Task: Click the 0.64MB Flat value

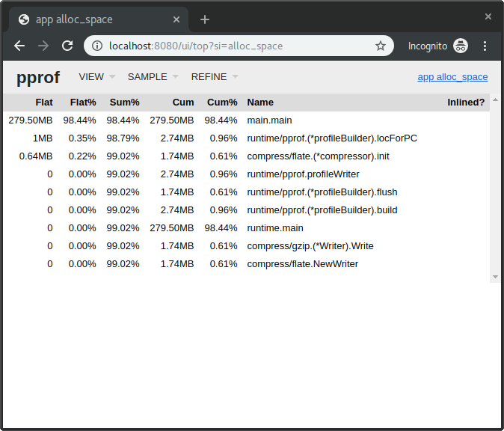Action: (x=36, y=156)
